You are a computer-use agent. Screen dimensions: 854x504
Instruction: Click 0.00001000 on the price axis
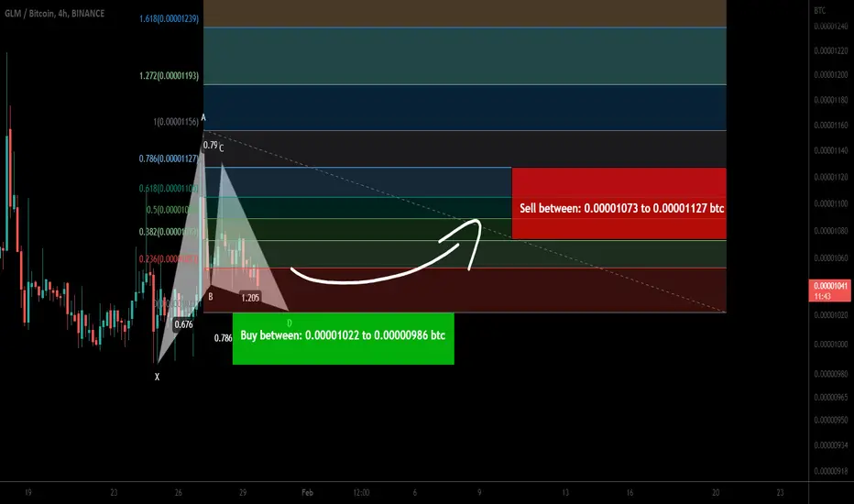tap(830, 344)
